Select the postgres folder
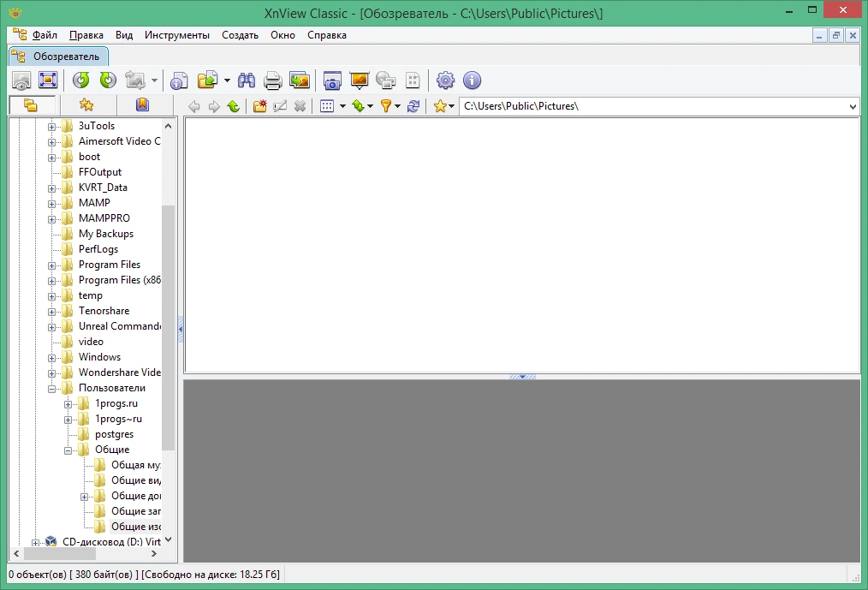The width and height of the screenshot is (868, 590). pos(114,434)
